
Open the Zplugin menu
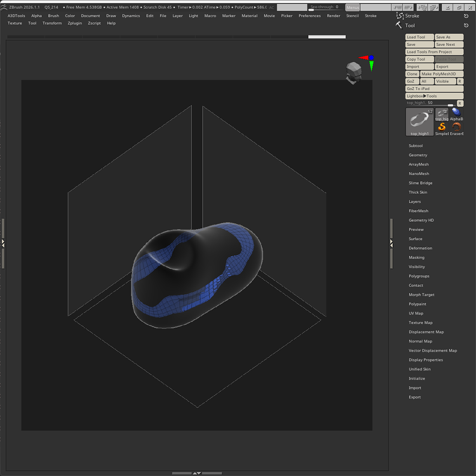[75, 23]
